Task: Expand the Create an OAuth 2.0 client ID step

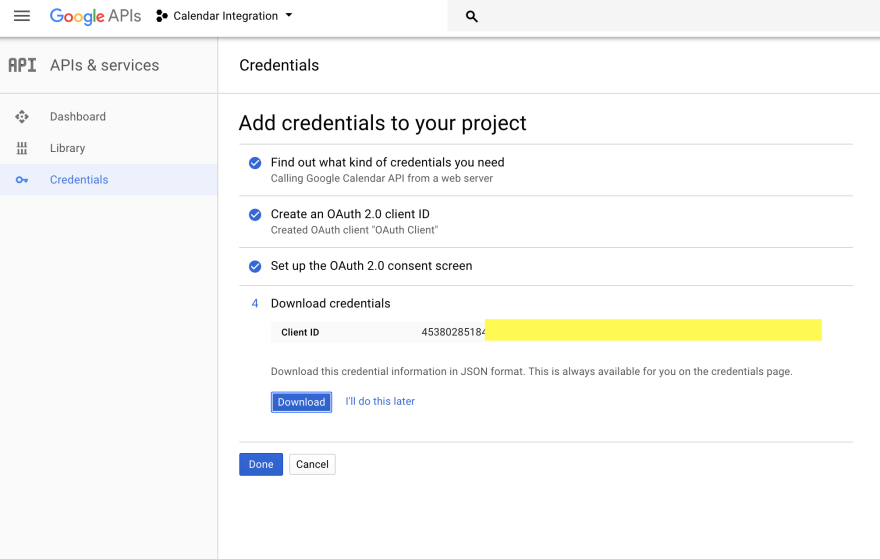Action: pyautogui.click(x=350, y=214)
